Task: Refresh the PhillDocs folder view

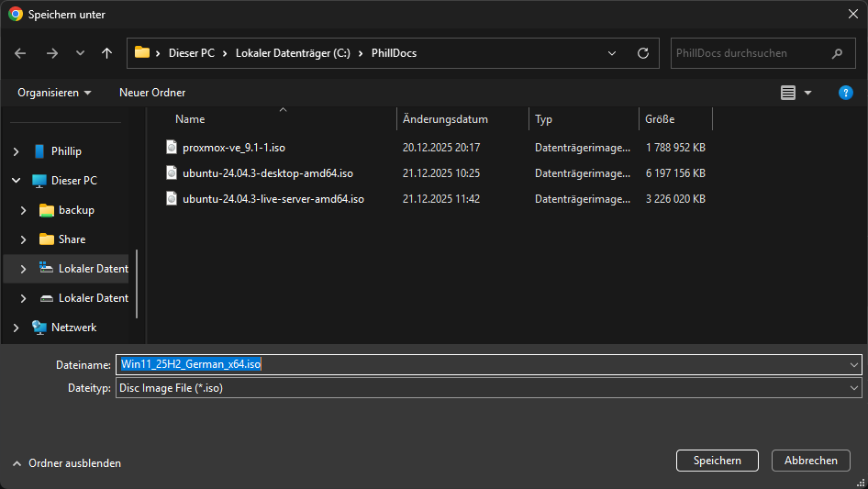Action: (642, 53)
